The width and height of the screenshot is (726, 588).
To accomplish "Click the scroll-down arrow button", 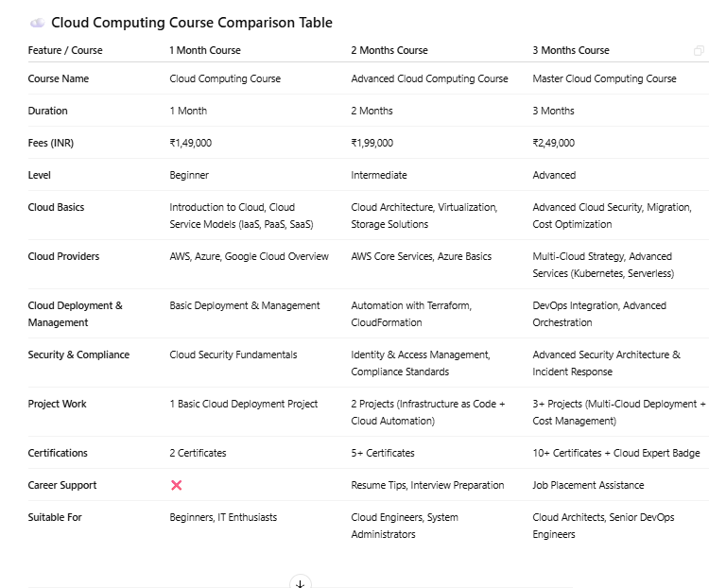I will click(300, 581).
